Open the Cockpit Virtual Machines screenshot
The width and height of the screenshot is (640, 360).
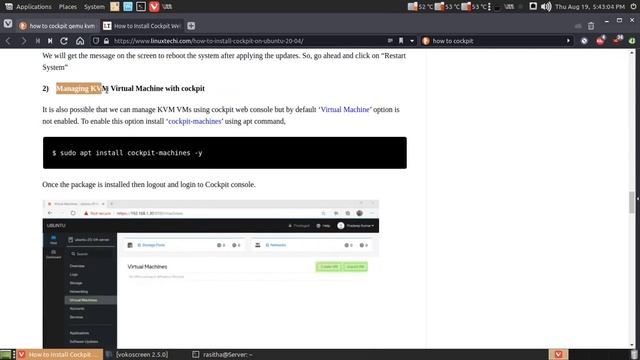pyautogui.click(x=211, y=274)
